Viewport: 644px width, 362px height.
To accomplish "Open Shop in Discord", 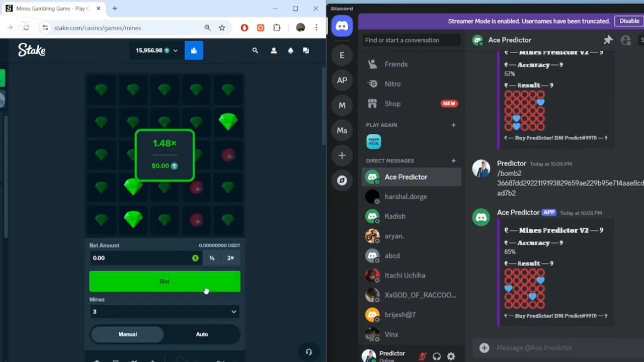I will [x=411, y=104].
